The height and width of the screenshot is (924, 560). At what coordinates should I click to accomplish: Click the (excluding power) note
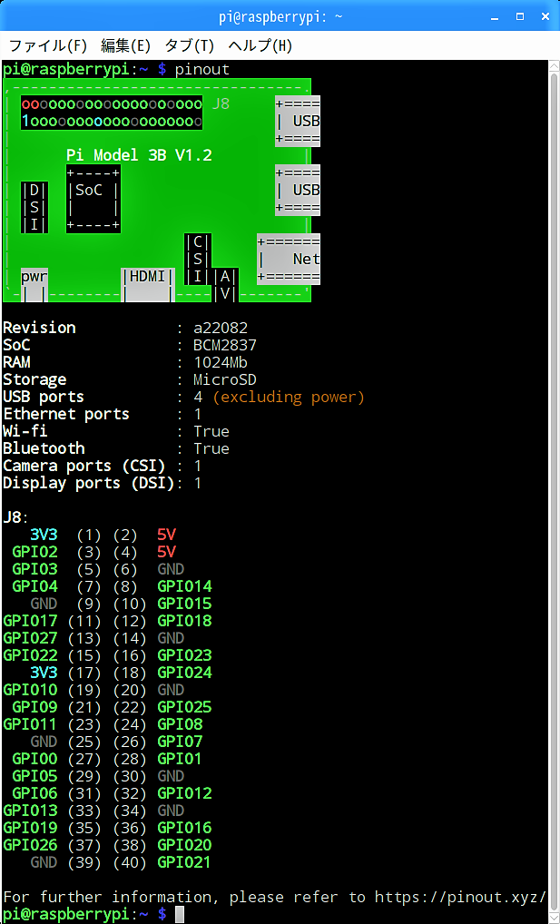[x=289, y=398]
